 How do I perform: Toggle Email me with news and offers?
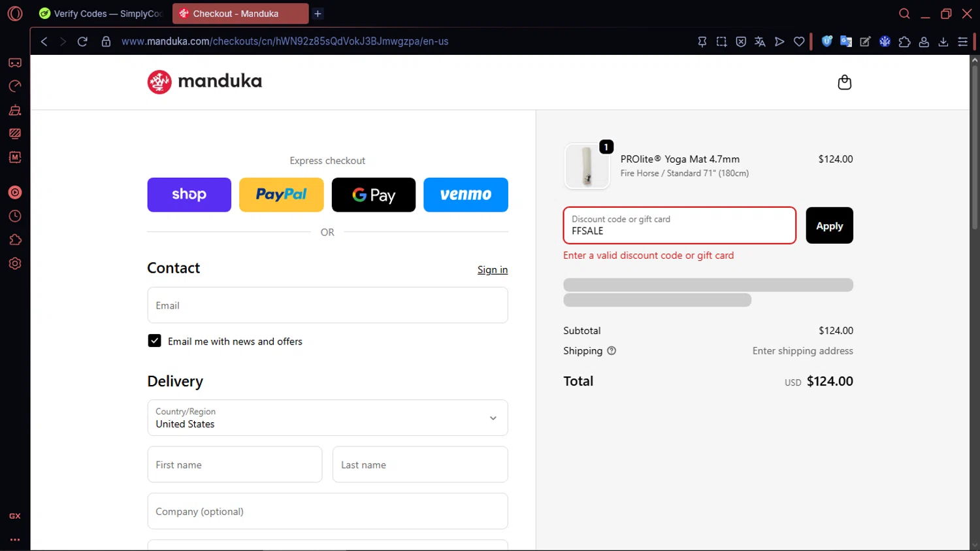tap(154, 341)
